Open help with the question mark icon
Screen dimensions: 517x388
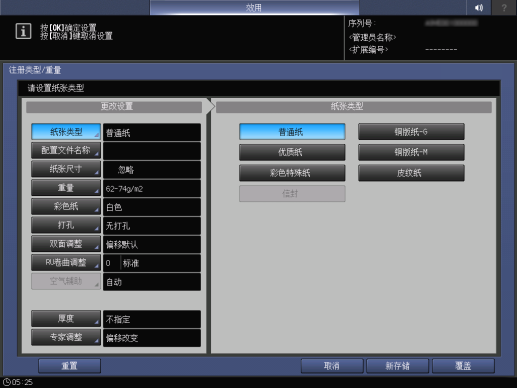click(504, 7)
